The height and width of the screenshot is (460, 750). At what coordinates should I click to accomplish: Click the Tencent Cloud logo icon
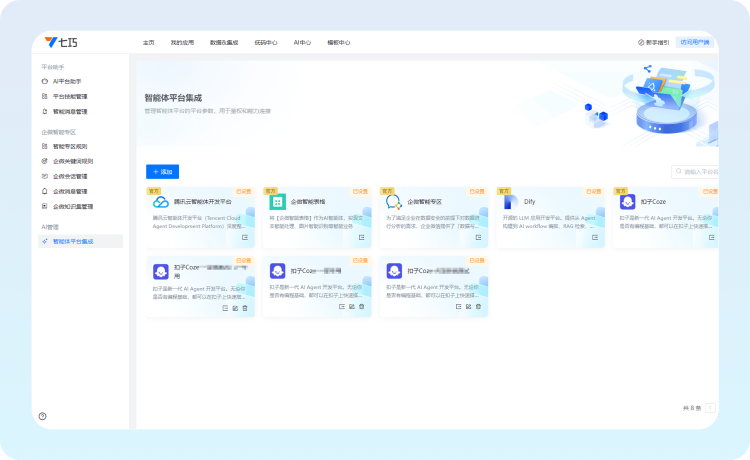(161, 202)
